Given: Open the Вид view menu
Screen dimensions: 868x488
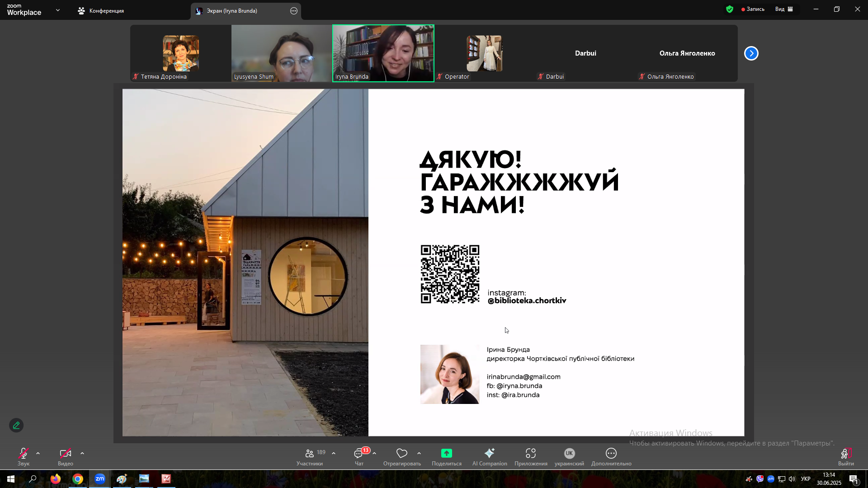Looking at the screenshot, I should [x=784, y=9].
